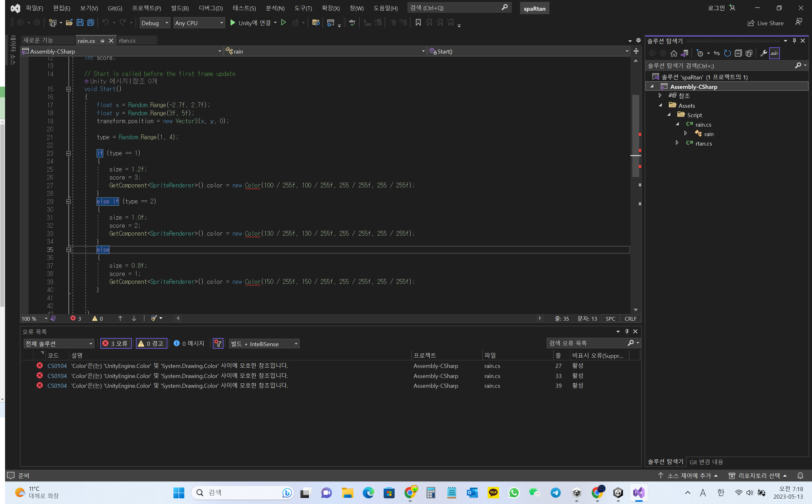Toggle a bookmark on the current line

tap(418, 23)
